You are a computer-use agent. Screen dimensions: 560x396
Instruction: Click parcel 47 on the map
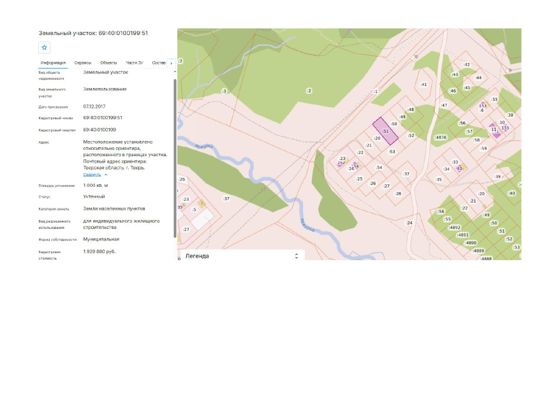point(444,105)
